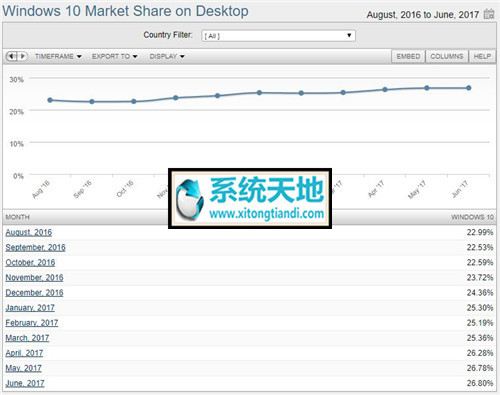The image size is (500, 395).
Task: Click the MONTH column header
Action: point(18,217)
